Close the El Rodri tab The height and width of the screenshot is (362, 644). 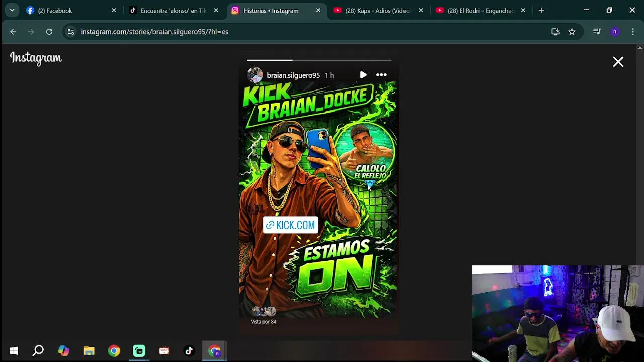[523, 10]
